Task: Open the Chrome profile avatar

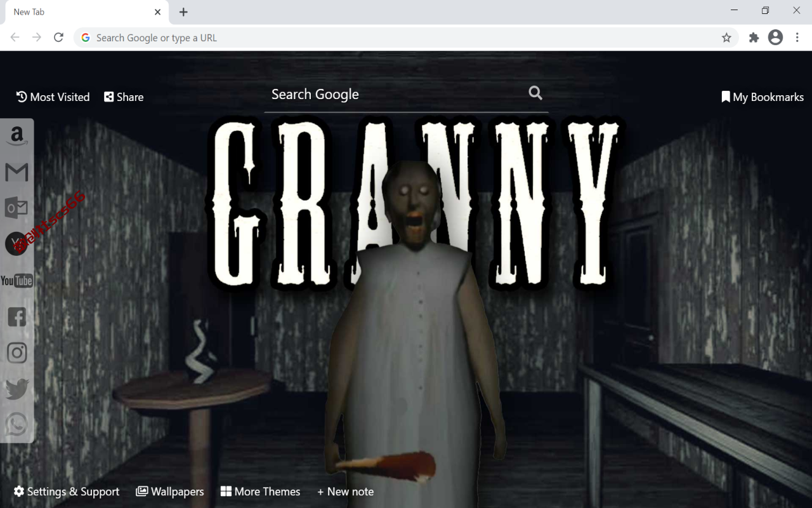Action: [x=775, y=37]
